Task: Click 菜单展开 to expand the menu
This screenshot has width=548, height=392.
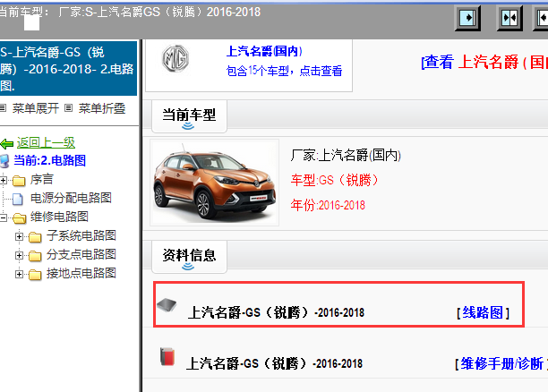Action: pos(35,108)
